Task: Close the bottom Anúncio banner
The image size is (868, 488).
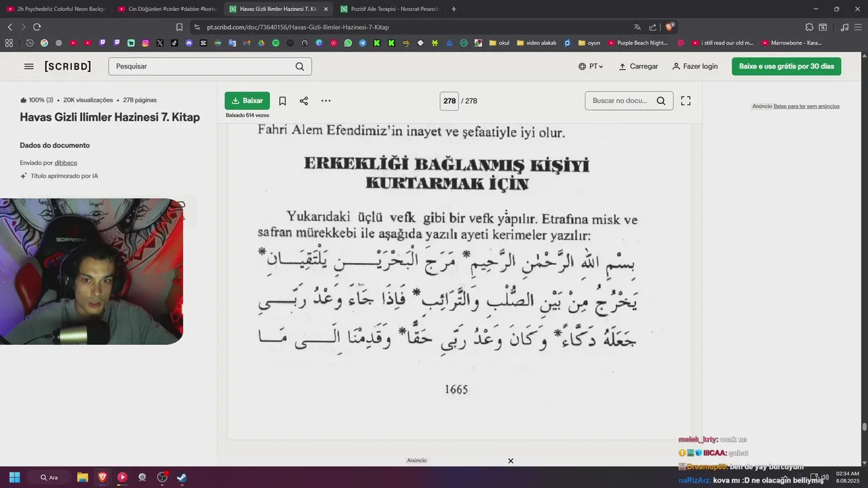Action: [x=511, y=461]
